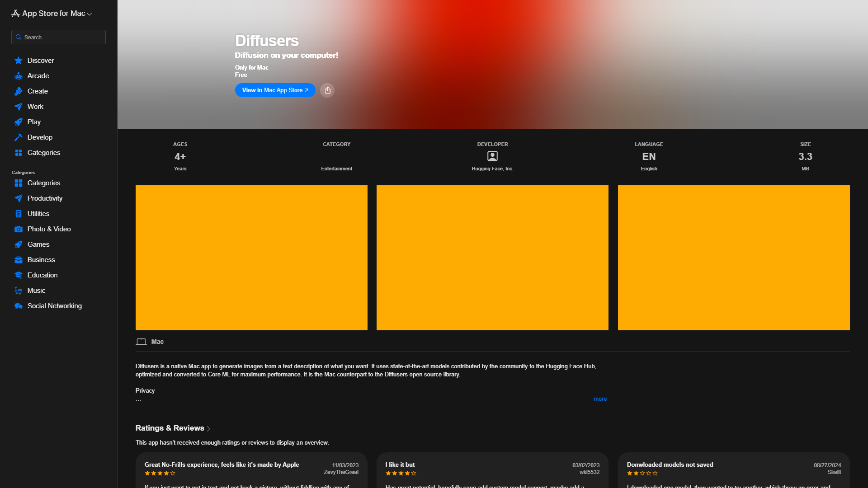The width and height of the screenshot is (868, 488).
Task: Click the developer person icon
Action: [492, 156]
